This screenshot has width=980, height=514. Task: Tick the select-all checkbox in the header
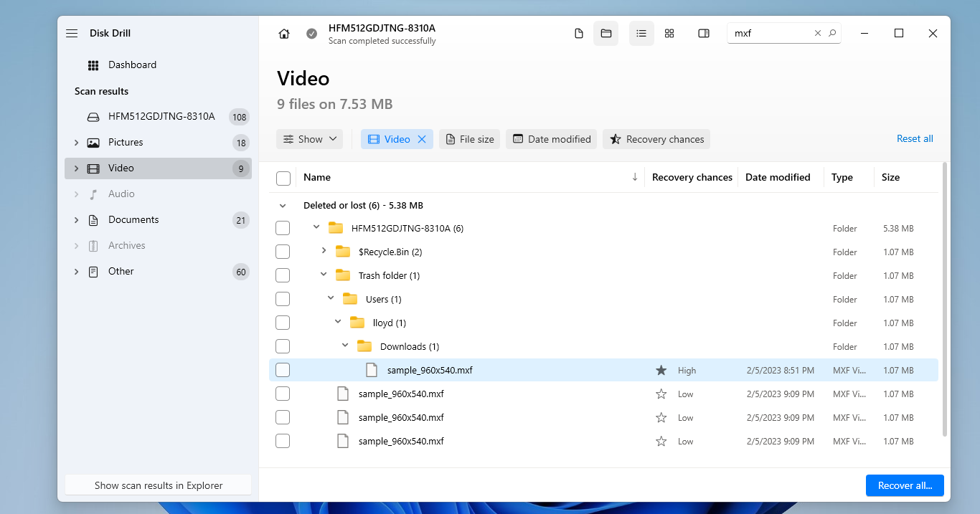pos(283,178)
